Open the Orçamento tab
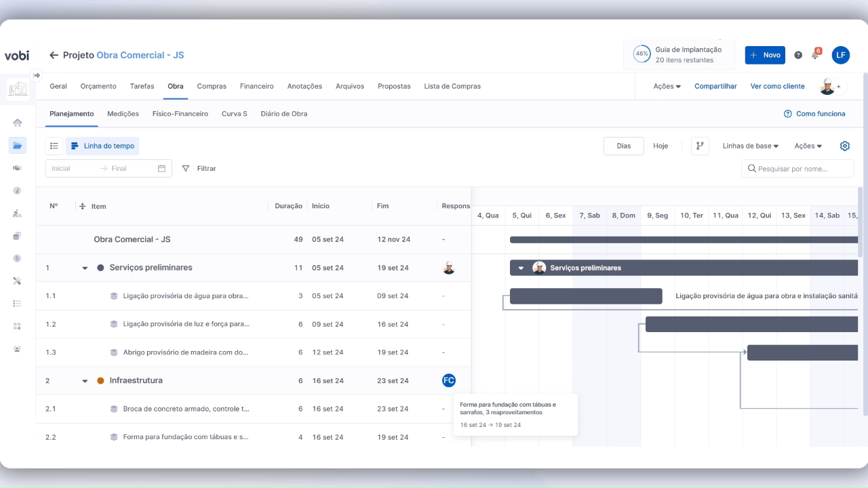The height and width of the screenshot is (488, 868). [98, 86]
